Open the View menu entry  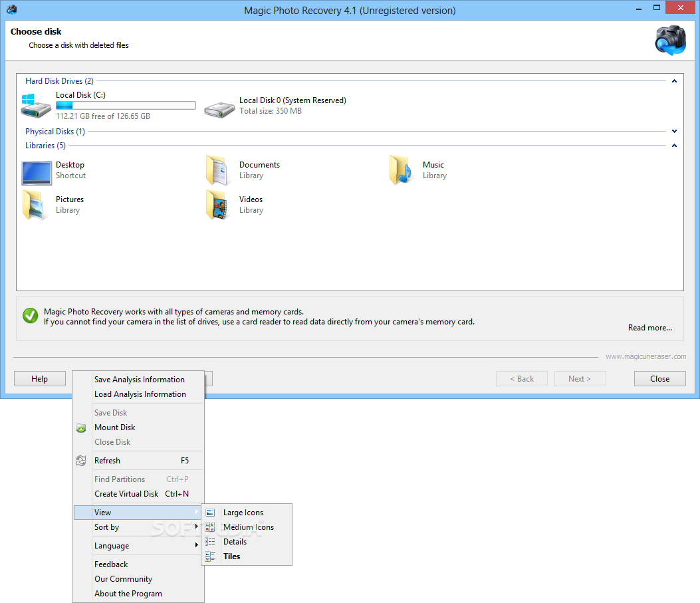(x=138, y=513)
